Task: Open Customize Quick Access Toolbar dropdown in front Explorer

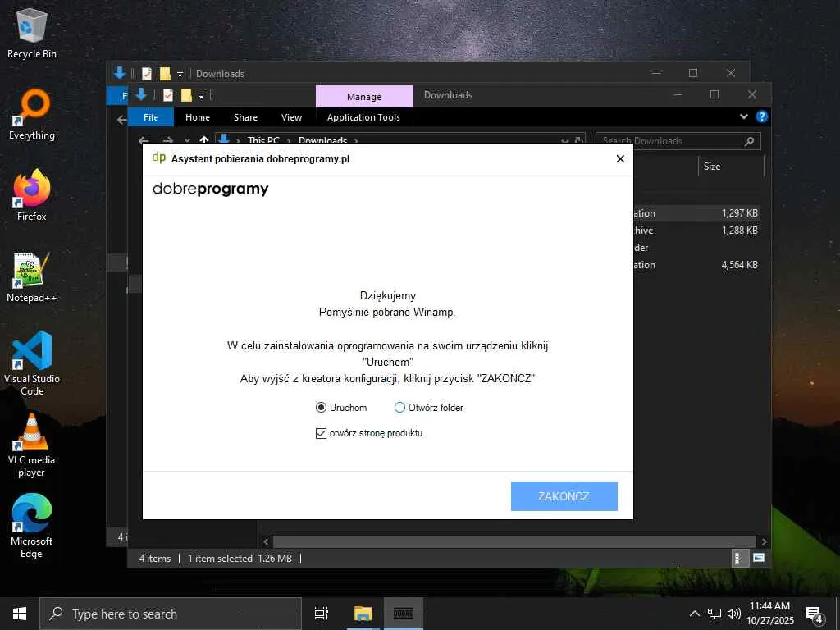Action: pyautogui.click(x=202, y=96)
